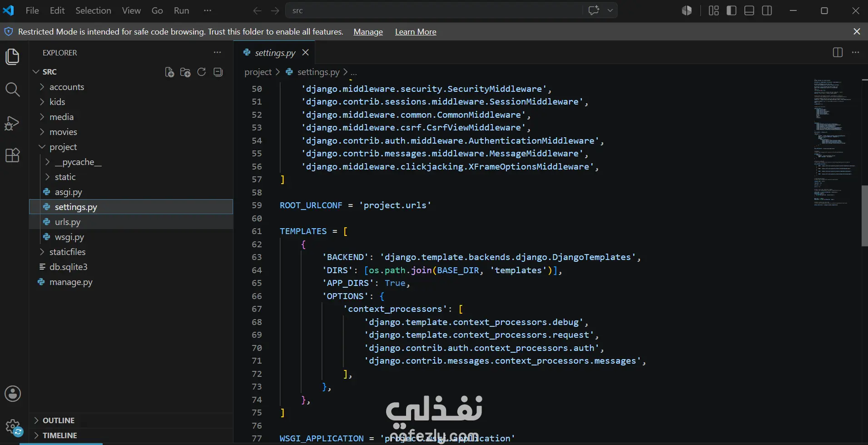Image resolution: width=868 pixels, height=445 pixels.
Task: Click the Learn More link
Action: point(416,32)
